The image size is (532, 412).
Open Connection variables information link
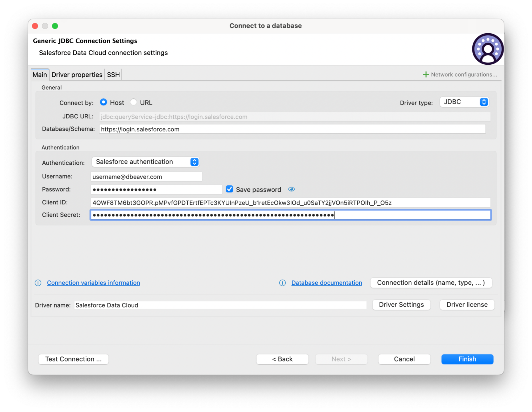pos(93,283)
